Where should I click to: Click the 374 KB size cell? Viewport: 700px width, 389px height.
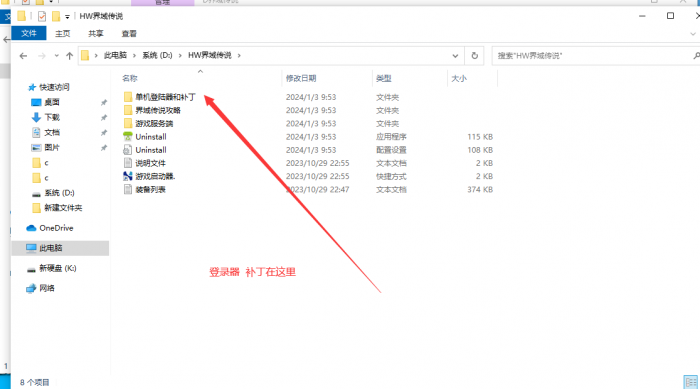480,189
